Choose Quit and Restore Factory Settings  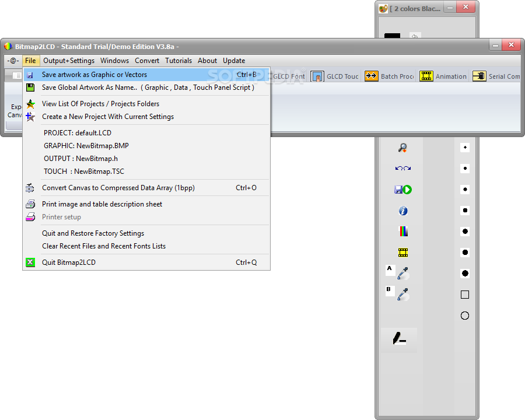point(146,233)
